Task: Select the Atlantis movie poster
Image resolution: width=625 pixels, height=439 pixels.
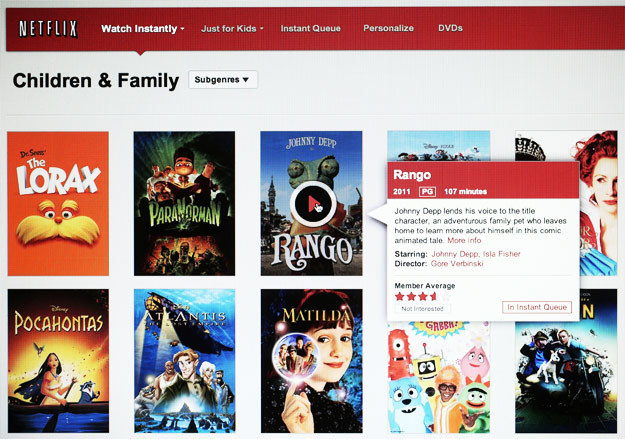Action: 185,361
